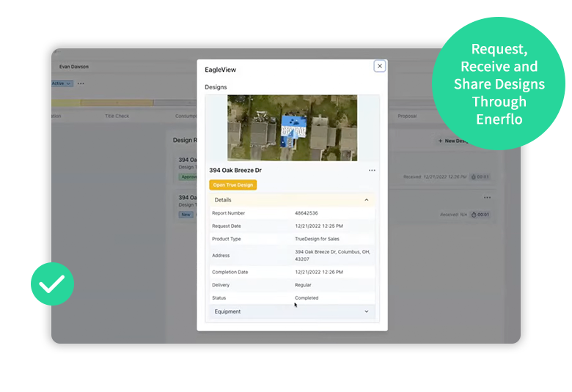Click the Report Number value 48642536
The width and height of the screenshot is (572, 392).
click(x=307, y=213)
